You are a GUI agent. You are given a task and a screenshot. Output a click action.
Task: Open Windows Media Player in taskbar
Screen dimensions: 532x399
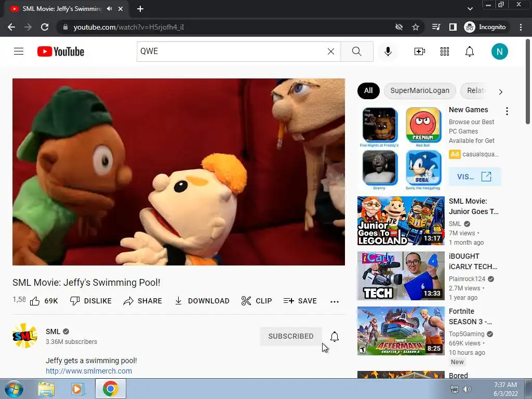coord(78,389)
